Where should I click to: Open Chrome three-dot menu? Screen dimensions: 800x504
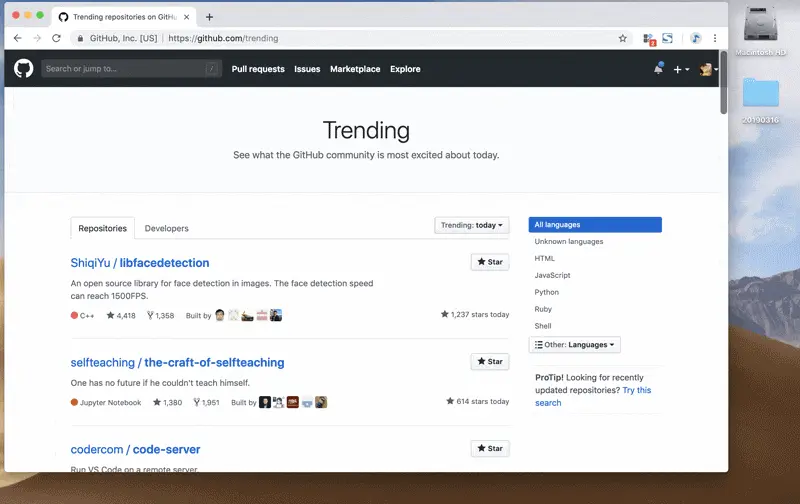click(x=715, y=38)
